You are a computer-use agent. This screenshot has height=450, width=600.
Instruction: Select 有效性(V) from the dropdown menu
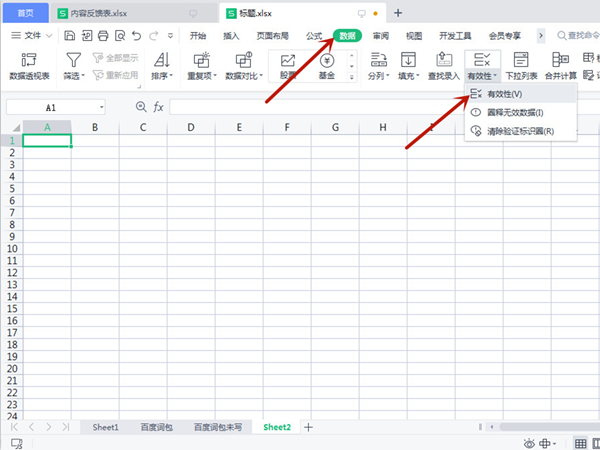[x=504, y=93]
